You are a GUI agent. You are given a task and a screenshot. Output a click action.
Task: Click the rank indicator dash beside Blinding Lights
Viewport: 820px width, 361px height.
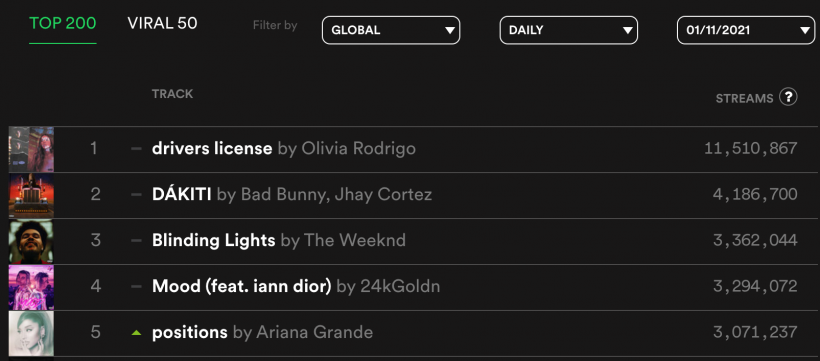point(136,241)
